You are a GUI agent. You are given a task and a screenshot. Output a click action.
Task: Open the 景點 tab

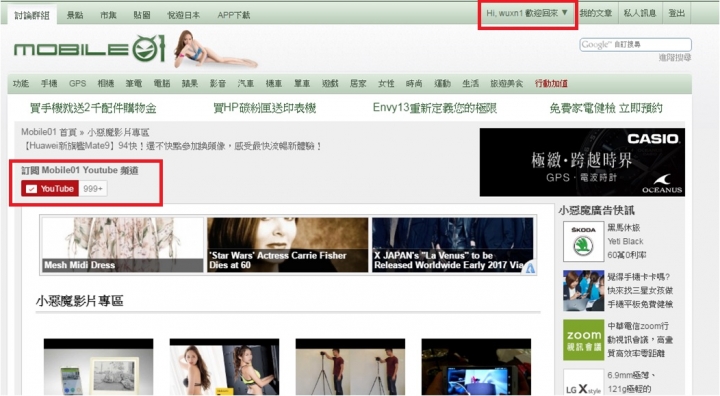[75, 15]
